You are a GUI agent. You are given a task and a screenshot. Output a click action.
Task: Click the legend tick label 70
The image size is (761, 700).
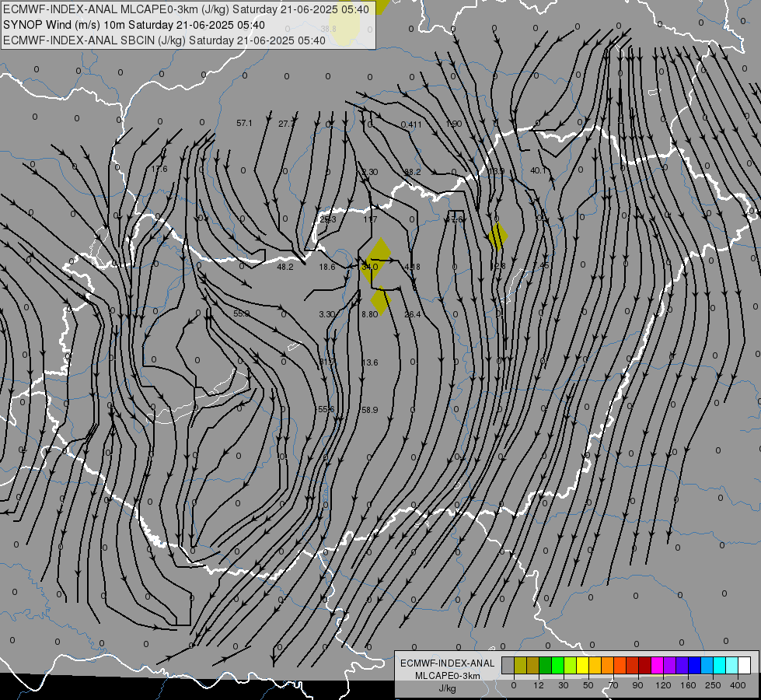tap(613, 685)
